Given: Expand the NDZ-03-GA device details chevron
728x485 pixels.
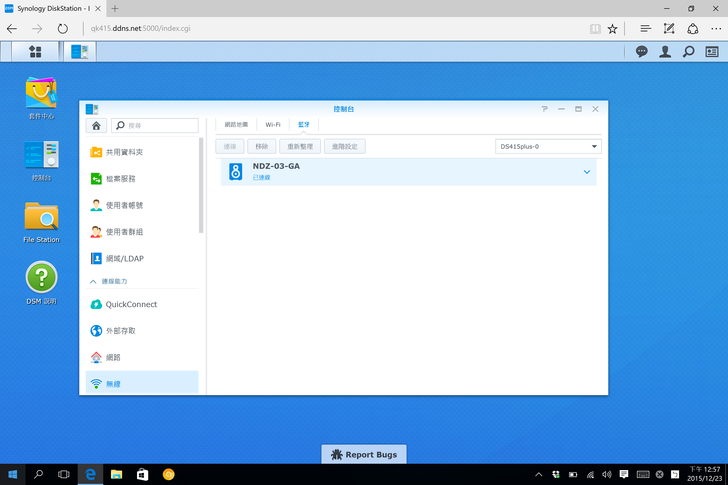Looking at the screenshot, I should (x=587, y=172).
